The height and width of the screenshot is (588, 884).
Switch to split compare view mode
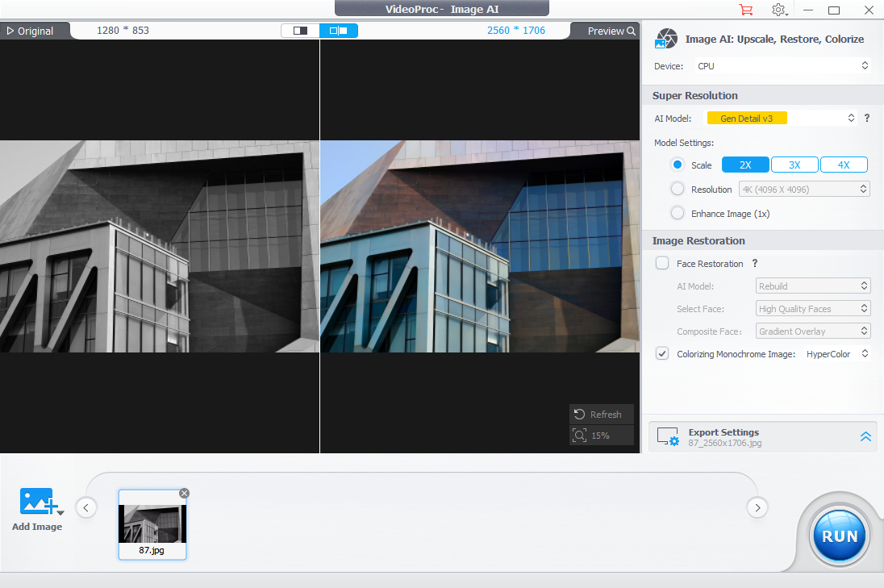[338, 31]
